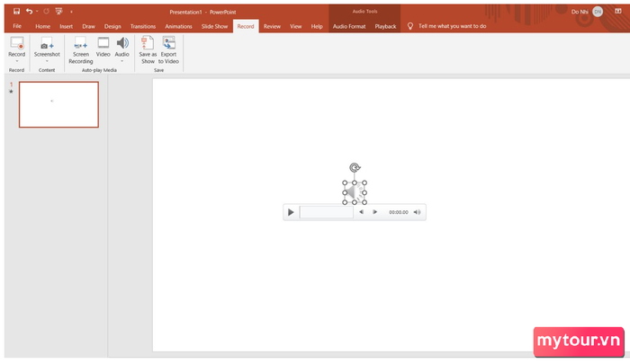Image resolution: width=630 pixels, height=364 pixels.
Task: Click the audio progress bar
Action: coord(326,212)
